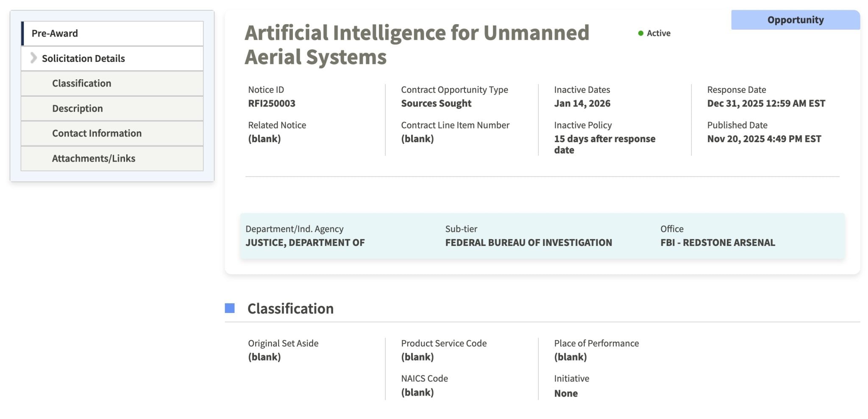Click the Dec 31, 2025 response date
The width and height of the screenshot is (868, 419).
pyautogui.click(x=765, y=103)
